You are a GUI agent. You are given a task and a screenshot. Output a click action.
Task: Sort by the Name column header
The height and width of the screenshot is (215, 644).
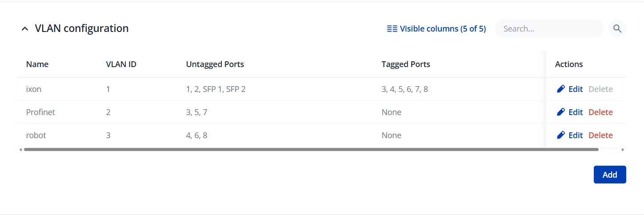(x=37, y=64)
